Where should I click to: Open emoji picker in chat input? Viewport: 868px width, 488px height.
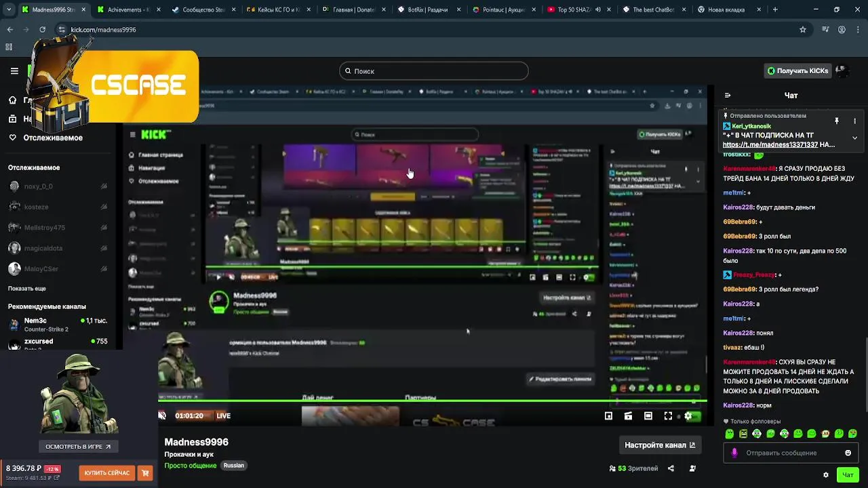click(x=848, y=453)
